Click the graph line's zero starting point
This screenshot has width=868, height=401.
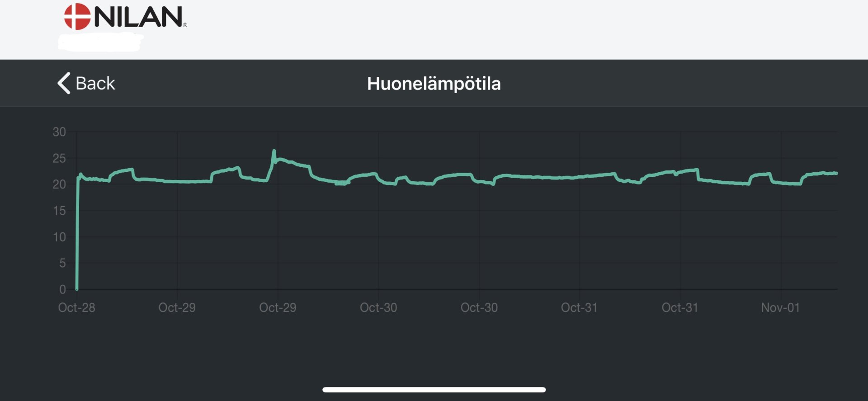pyautogui.click(x=77, y=288)
